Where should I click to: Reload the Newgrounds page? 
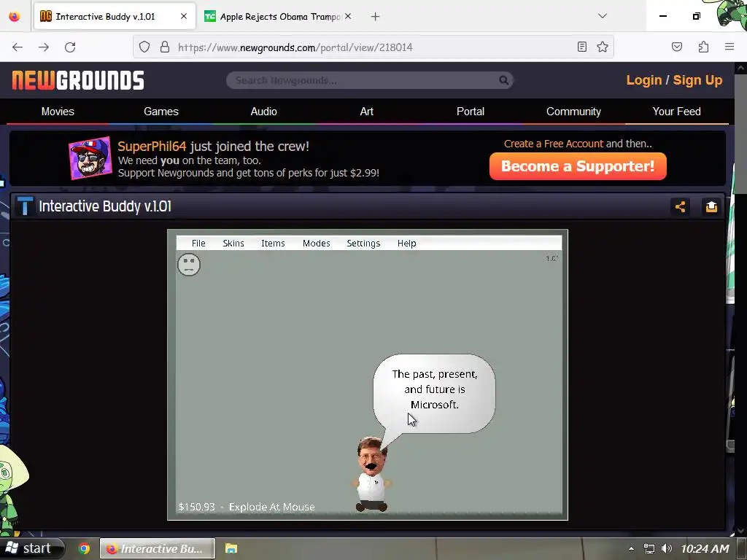70,47
